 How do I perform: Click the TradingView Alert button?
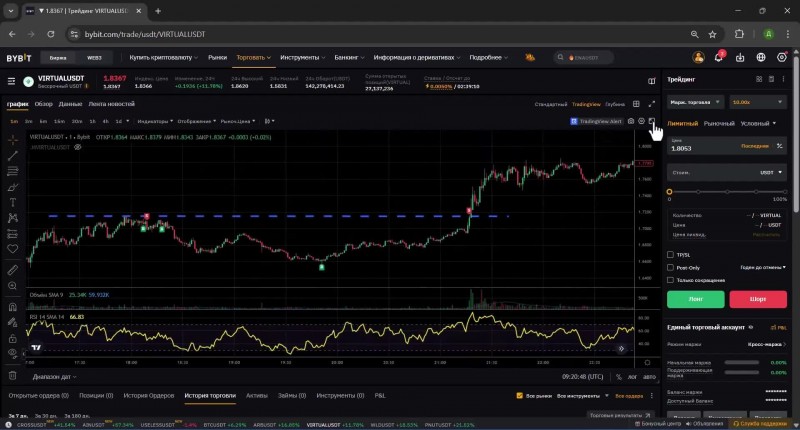point(596,121)
